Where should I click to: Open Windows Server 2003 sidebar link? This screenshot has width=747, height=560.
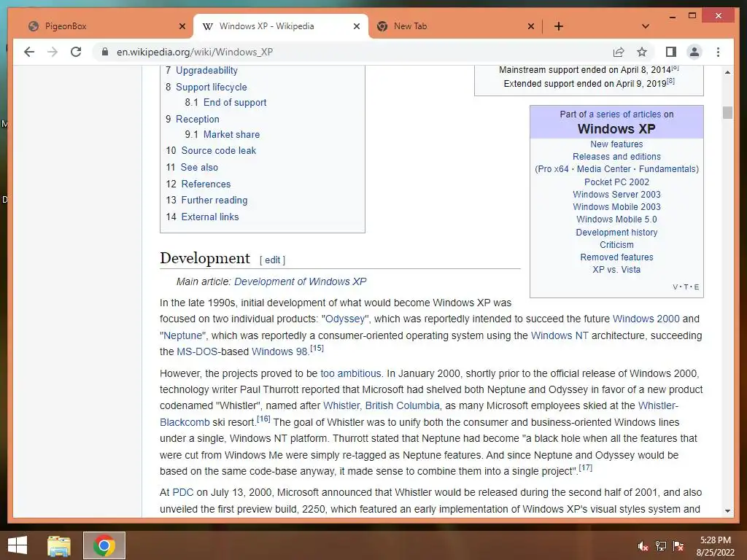tap(616, 194)
